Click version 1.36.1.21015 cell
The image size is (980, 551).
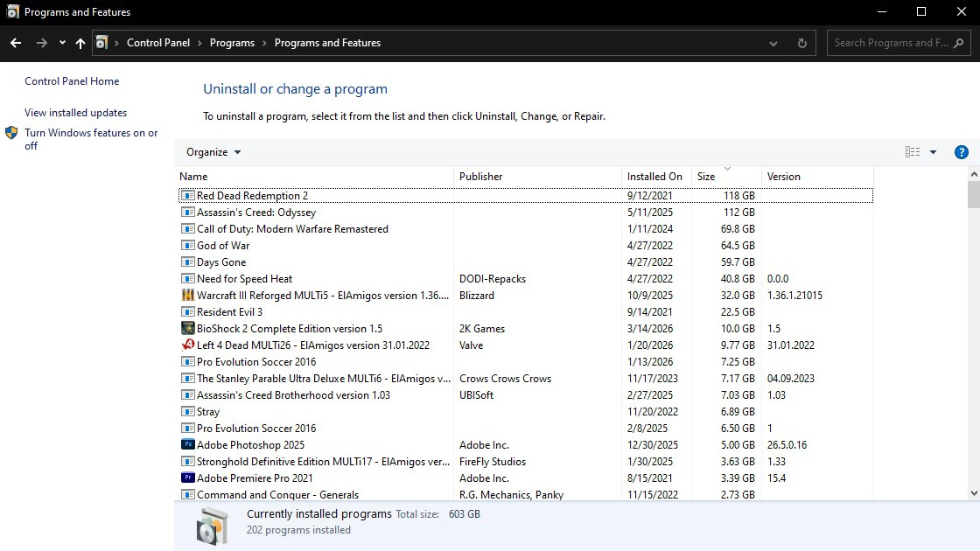pyautogui.click(x=795, y=295)
